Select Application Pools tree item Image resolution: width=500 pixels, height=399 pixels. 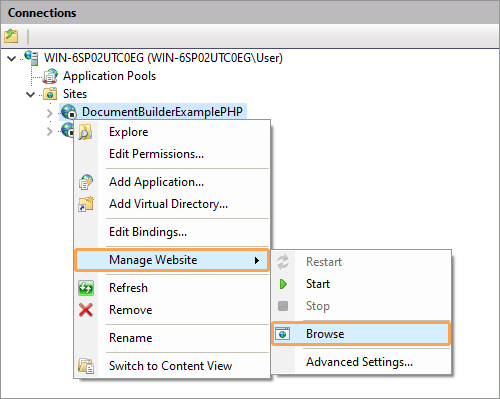[109, 76]
